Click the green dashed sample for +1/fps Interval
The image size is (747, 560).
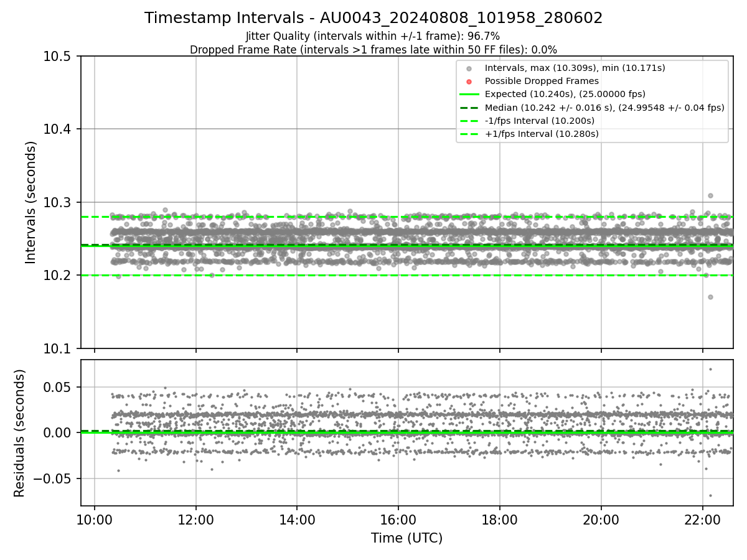point(469,134)
